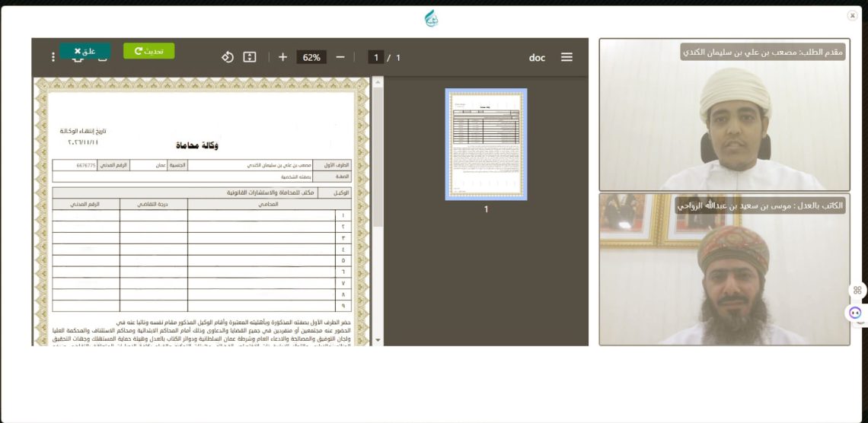Click the teal غلق close button
Viewport: 868px width, 423px height.
coord(85,51)
